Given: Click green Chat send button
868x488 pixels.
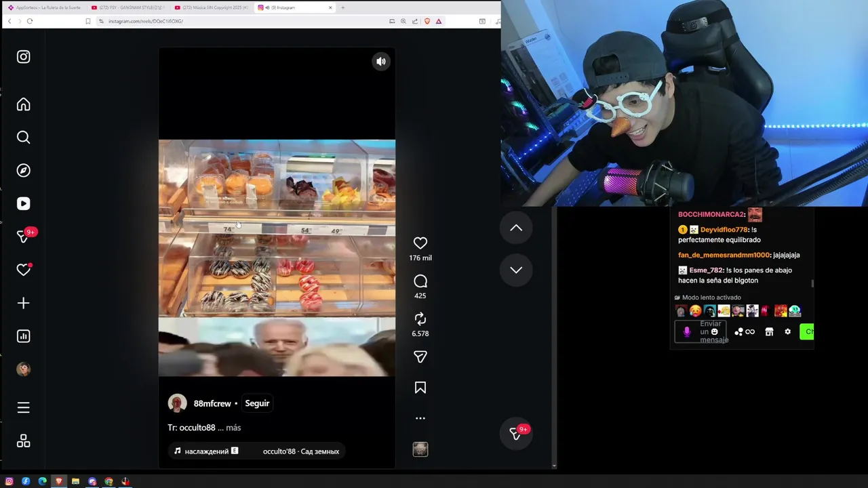Looking at the screenshot, I should point(807,331).
